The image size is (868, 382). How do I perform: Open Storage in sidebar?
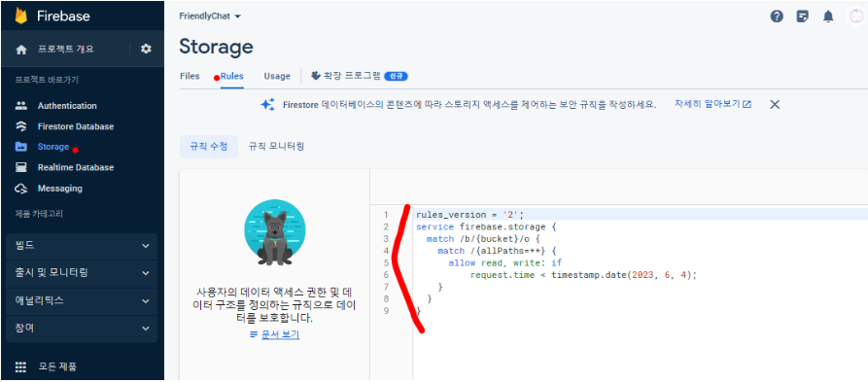pyautogui.click(x=53, y=147)
